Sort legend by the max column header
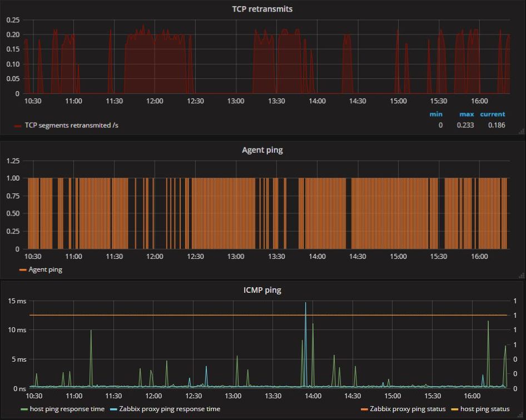Image resolution: width=526 pixels, height=420 pixels. point(467,114)
